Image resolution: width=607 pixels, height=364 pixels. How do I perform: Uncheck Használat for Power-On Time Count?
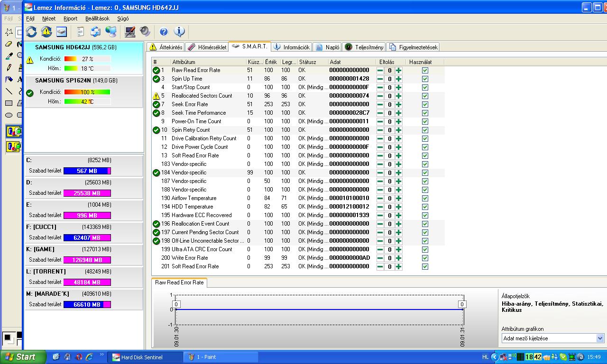[425, 121]
